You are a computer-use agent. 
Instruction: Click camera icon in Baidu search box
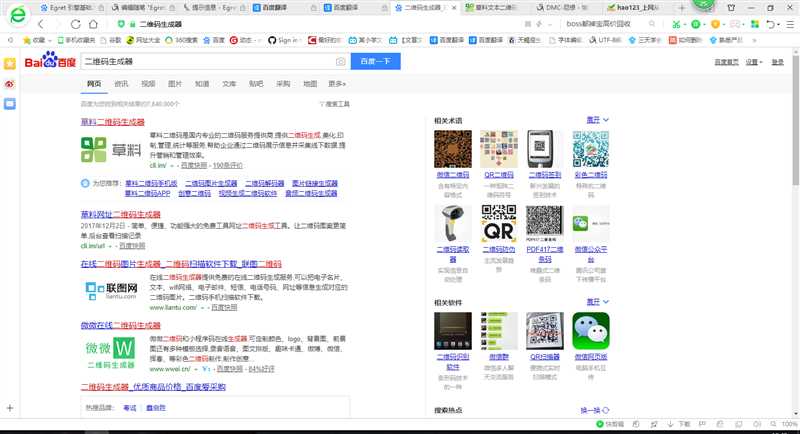[340, 62]
